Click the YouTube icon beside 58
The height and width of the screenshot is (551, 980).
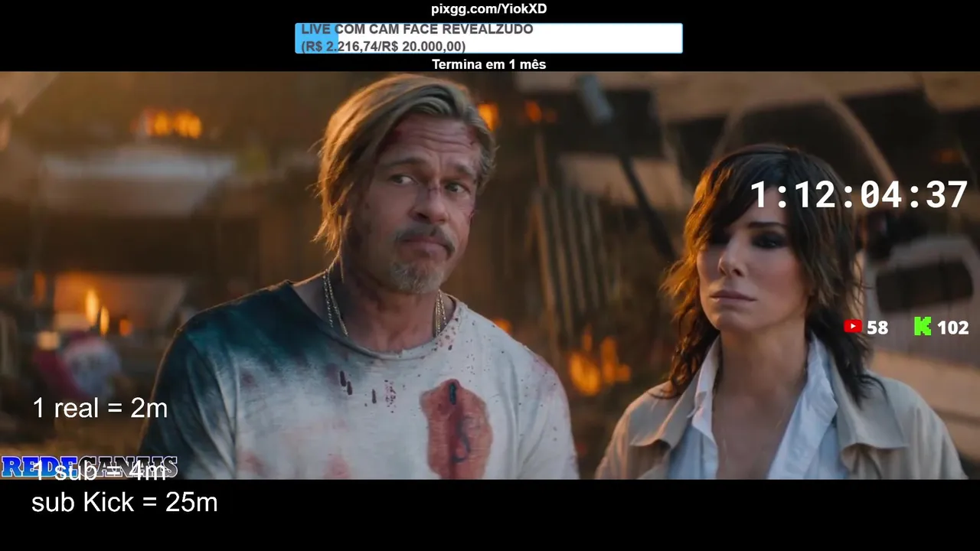click(852, 327)
